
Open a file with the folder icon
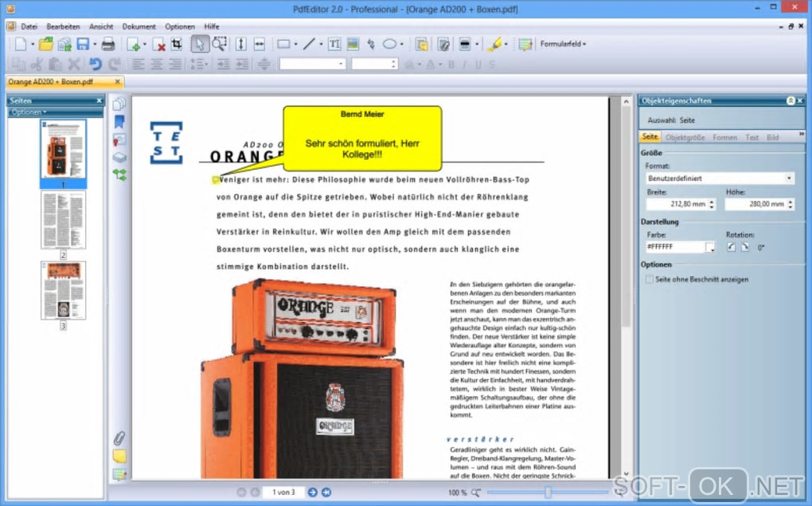pyautogui.click(x=45, y=44)
